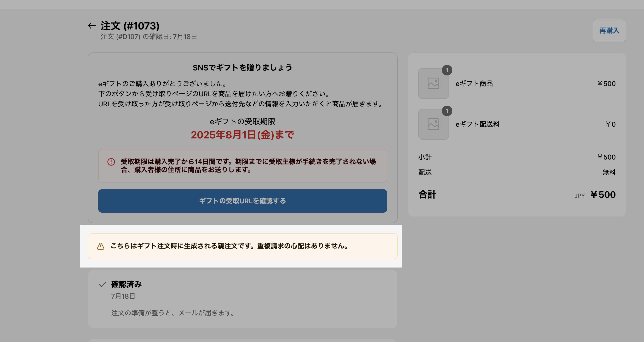Click the red 2025年8月1日(金)まで deadline text
The width and height of the screenshot is (644, 342).
242,135
